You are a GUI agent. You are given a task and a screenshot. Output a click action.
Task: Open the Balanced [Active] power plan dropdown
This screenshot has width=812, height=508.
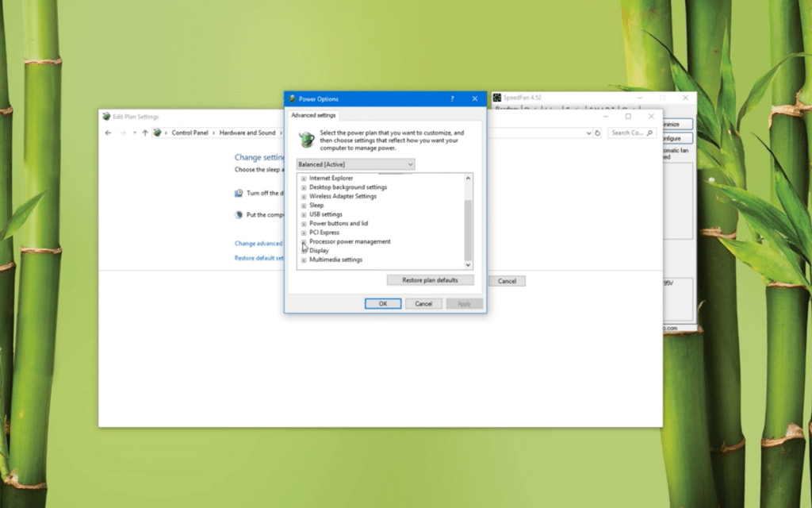click(x=355, y=164)
